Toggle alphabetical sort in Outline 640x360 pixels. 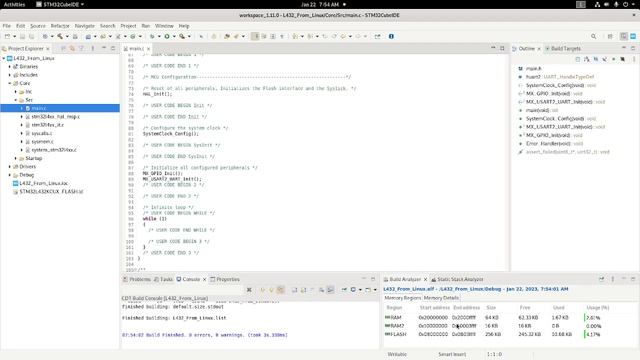[587, 59]
